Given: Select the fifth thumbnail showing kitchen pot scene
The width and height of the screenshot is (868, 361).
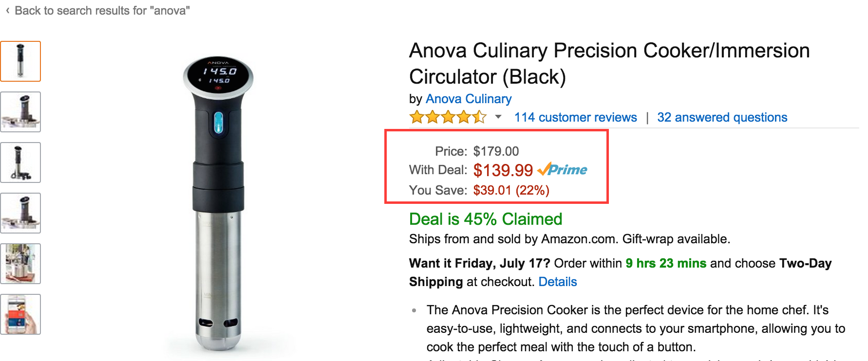Looking at the screenshot, I should point(20,264).
